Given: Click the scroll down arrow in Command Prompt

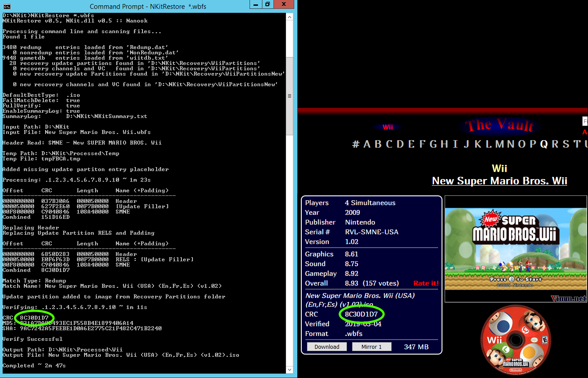Looking at the screenshot, I should 289,370.
